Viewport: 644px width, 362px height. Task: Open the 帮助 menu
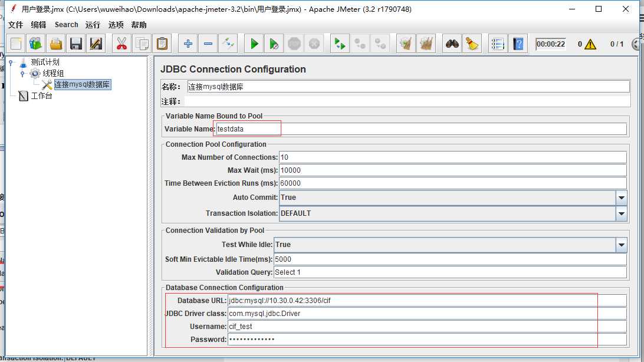[x=139, y=25]
